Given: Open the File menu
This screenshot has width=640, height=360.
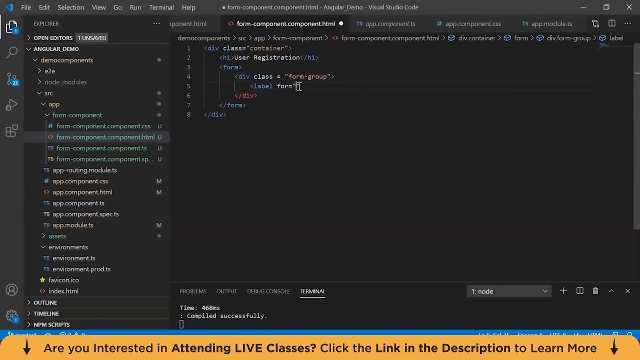Looking at the screenshot, I should (26, 7).
